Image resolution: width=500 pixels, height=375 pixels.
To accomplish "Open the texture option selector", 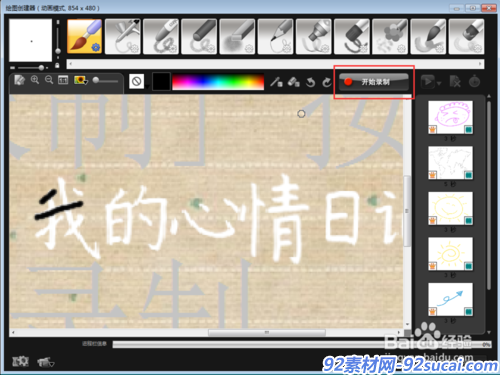I will tap(137, 81).
